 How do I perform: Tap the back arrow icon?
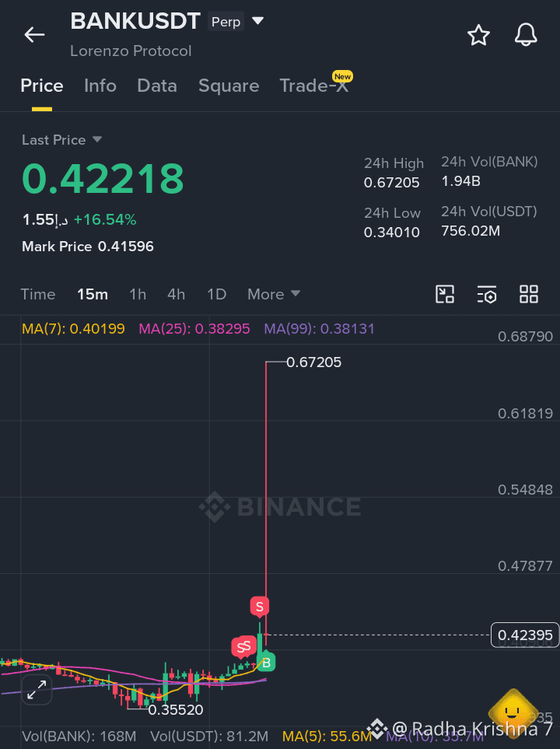tap(34, 35)
